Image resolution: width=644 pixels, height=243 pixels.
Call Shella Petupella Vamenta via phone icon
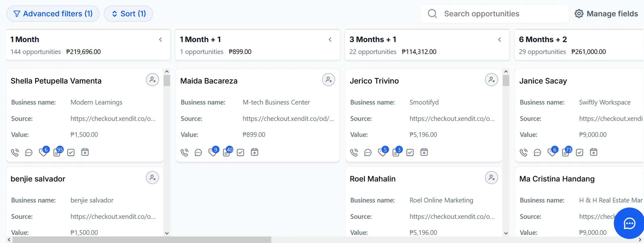click(15, 152)
